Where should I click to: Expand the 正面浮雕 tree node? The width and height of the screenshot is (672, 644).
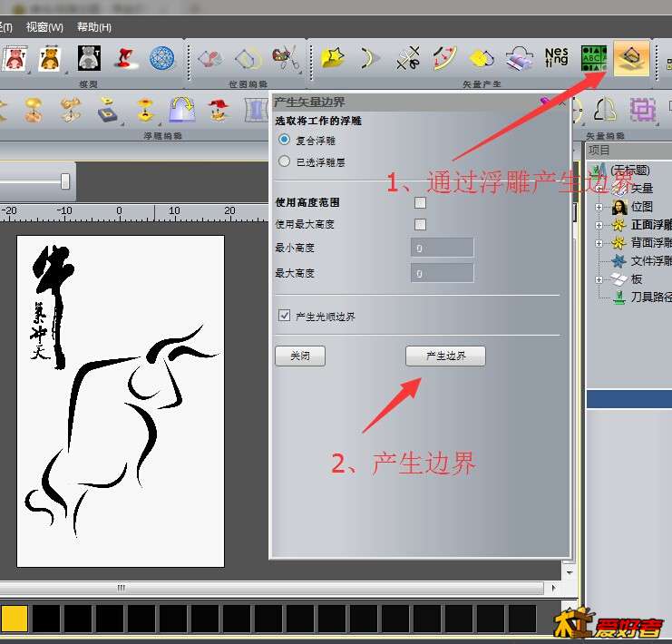[599, 225]
